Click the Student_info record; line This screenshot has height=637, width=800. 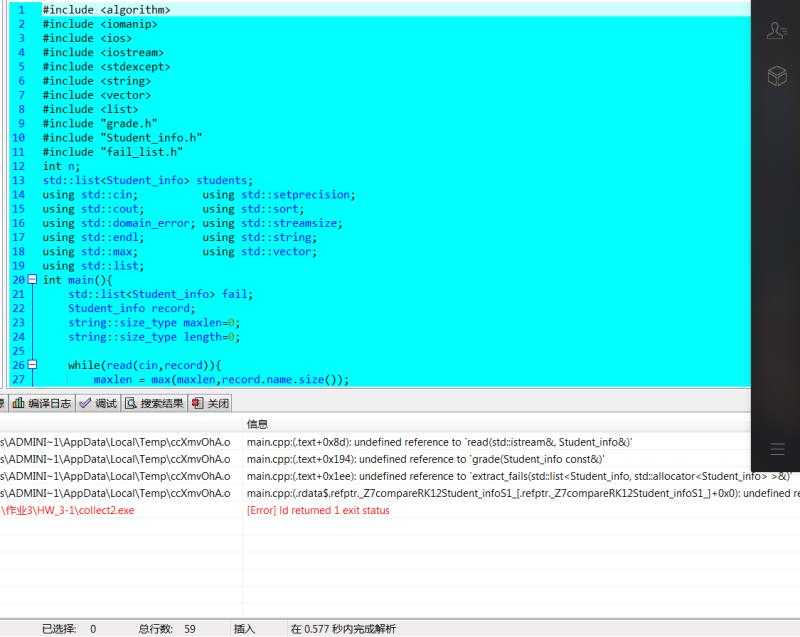click(x=132, y=308)
